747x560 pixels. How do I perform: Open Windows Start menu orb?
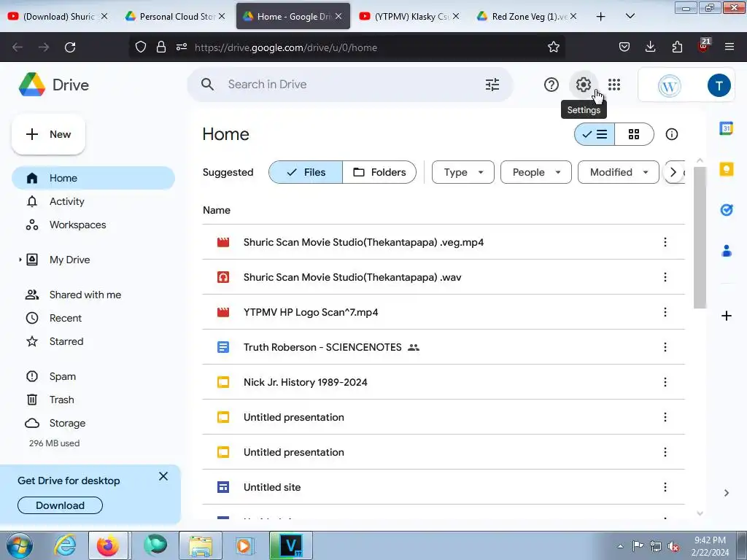(x=19, y=545)
